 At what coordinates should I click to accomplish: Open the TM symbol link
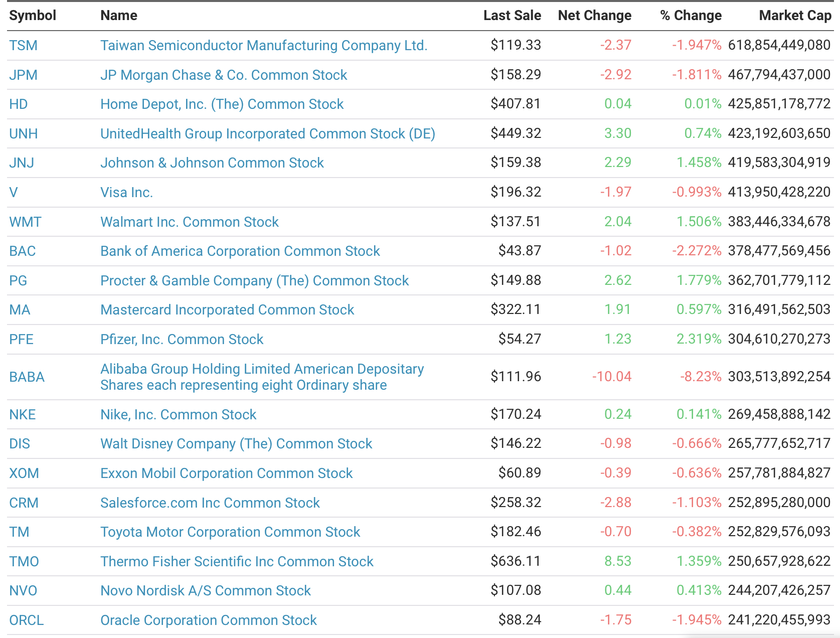(19, 532)
